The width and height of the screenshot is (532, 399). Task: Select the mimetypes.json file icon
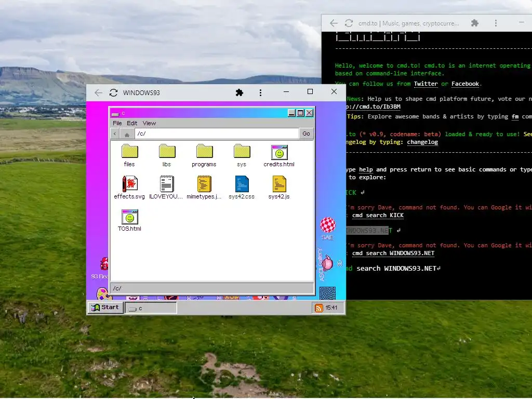[x=204, y=183]
